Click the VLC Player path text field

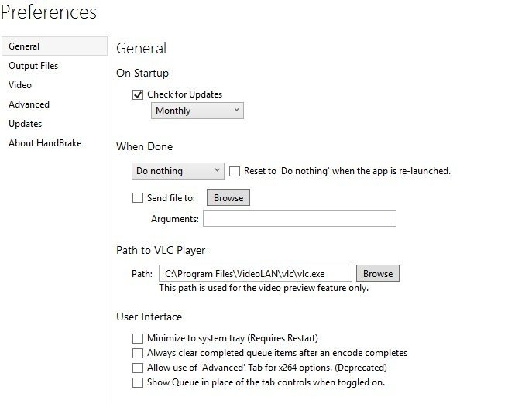coord(256,273)
